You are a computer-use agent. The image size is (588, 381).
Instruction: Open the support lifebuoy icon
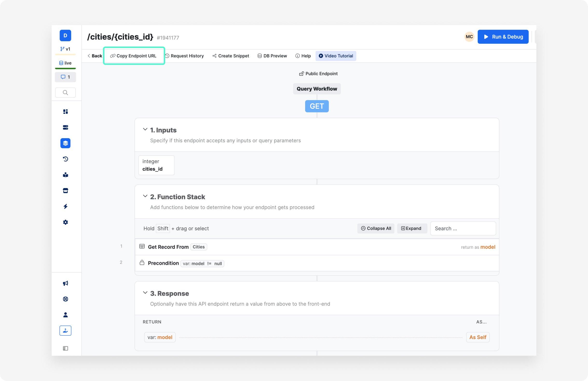pos(65,299)
